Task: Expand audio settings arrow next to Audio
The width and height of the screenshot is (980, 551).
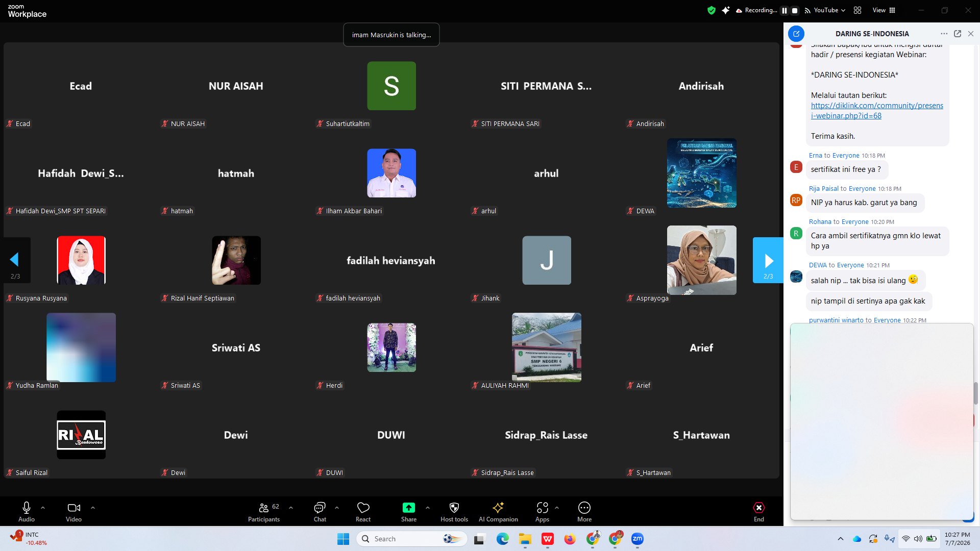Action: point(43,508)
